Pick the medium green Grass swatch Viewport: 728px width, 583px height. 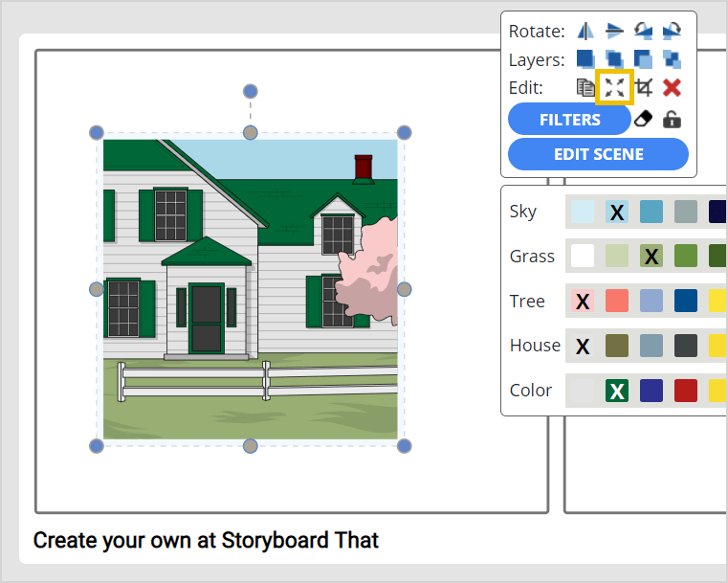point(686,256)
